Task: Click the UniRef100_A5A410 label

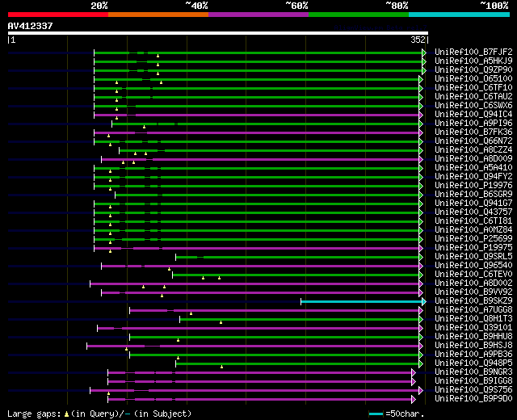Action: click(x=473, y=168)
